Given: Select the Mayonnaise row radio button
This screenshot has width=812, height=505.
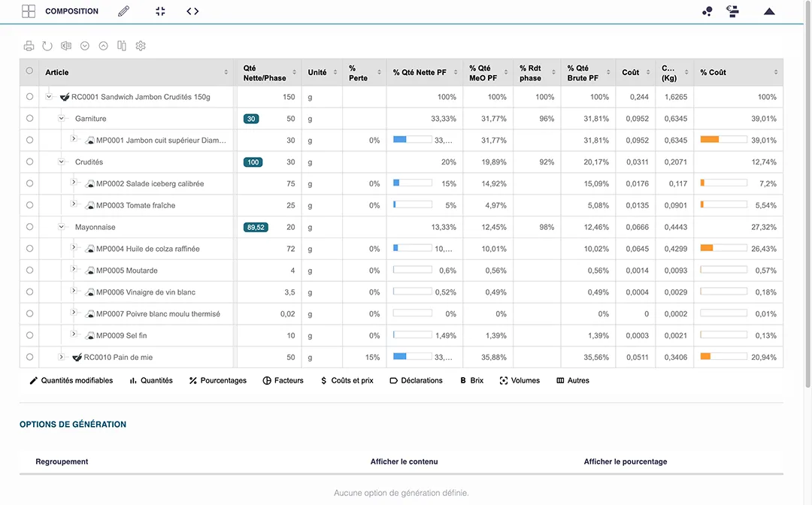Looking at the screenshot, I should tap(29, 227).
